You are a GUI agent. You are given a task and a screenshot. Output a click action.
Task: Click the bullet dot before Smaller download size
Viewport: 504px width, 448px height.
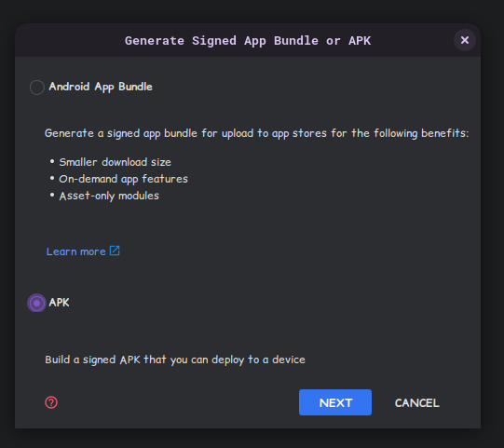coord(52,161)
